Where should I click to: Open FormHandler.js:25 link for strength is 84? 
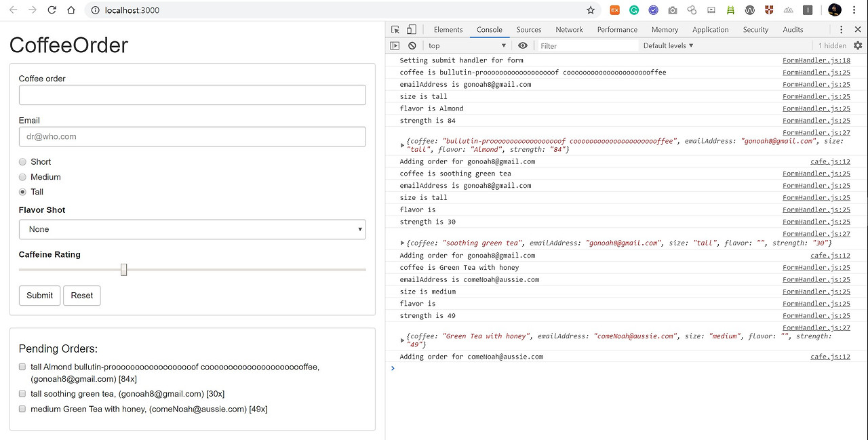pos(816,121)
